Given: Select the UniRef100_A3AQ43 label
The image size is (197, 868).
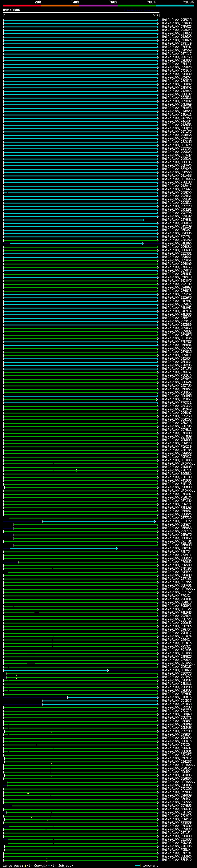Looking at the screenshot, I should 177,714.
